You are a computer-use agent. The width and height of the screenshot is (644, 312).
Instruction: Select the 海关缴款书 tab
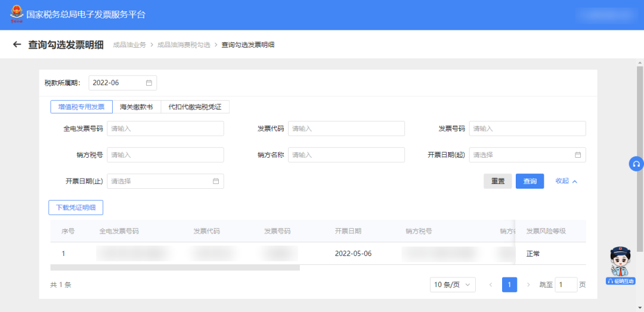(137, 107)
